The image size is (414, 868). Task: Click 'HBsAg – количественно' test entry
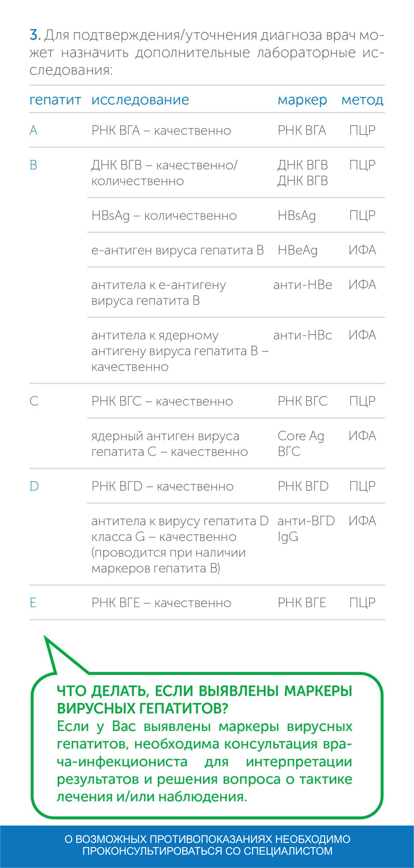(164, 216)
